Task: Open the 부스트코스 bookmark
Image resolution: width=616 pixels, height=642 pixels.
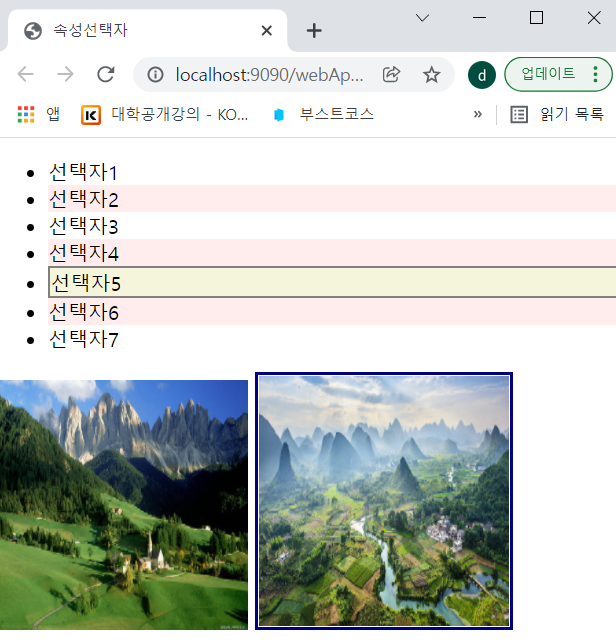Action: pyautogui.click(x=323, y=114)
